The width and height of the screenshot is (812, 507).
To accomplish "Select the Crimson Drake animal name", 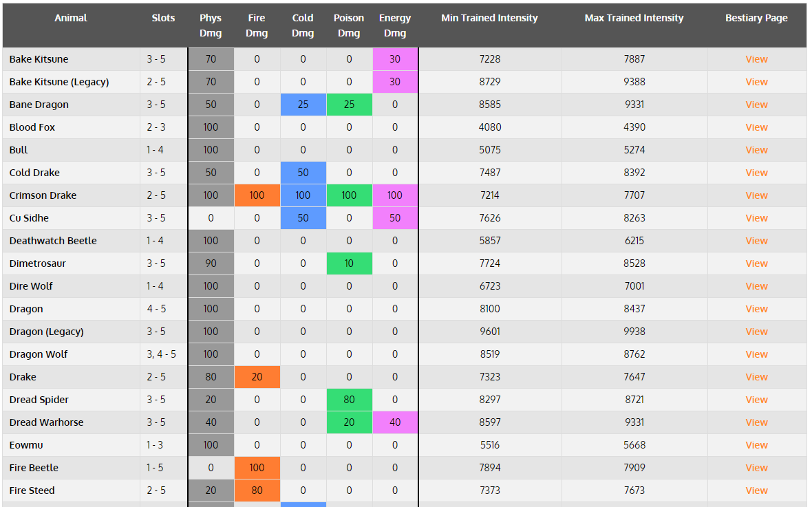I will tap(43, 196).
